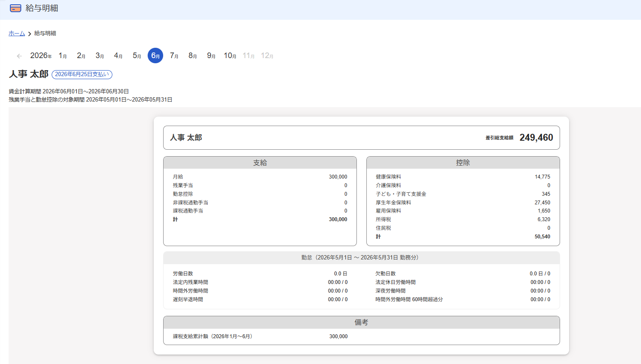641x364 pixels.
Task: Click the 残業手当 row label
Action: click(x=183, y=185)
